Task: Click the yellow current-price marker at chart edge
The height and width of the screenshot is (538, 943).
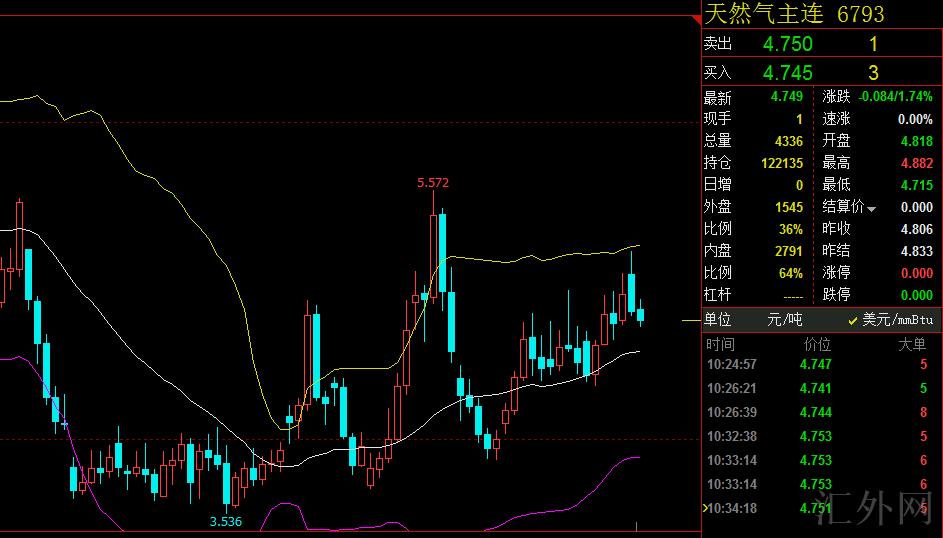Action: point(690,320)
